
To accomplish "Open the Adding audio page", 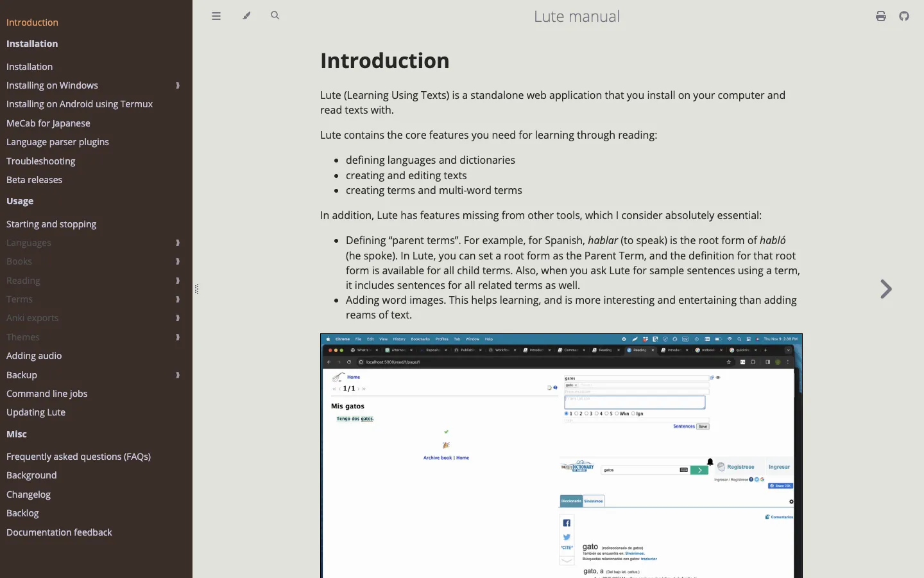I will click(x=34, y=356).
